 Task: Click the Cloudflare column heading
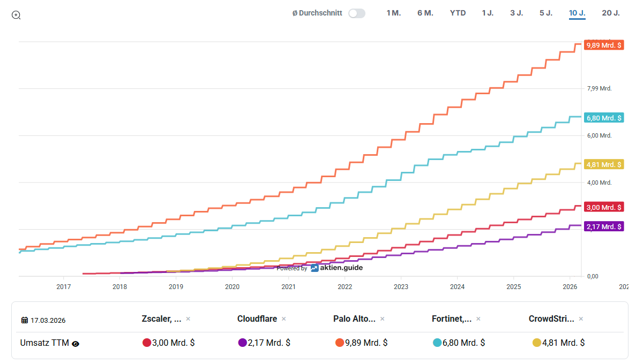click(x=257, y=319)
